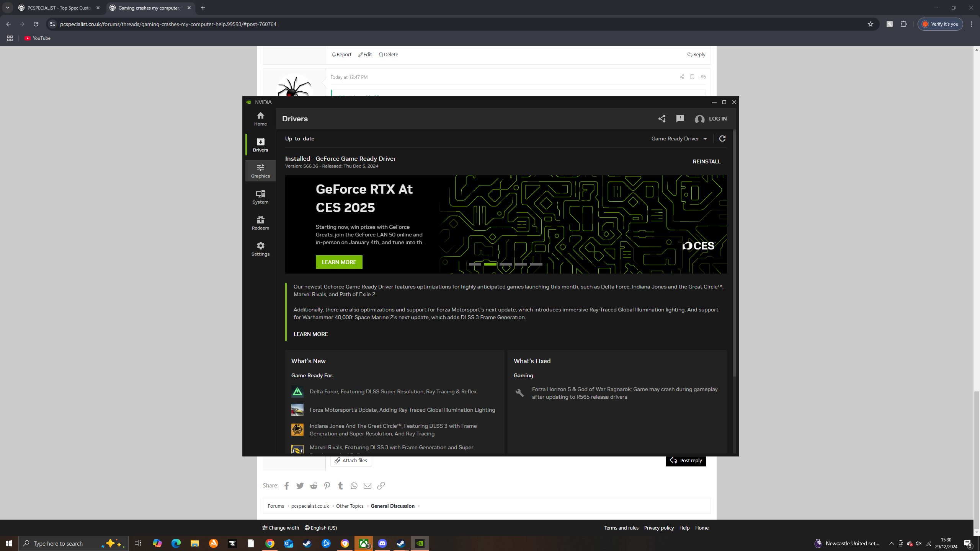Click the share icon in NVIDIA header

coord(662,119)
